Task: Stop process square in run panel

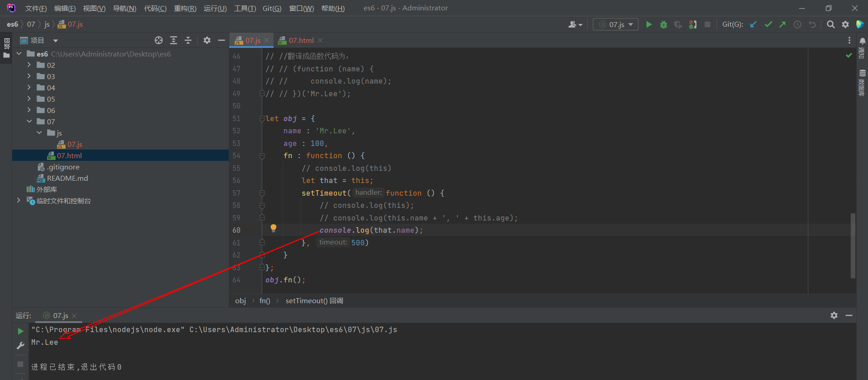Action: coord(20,364)
